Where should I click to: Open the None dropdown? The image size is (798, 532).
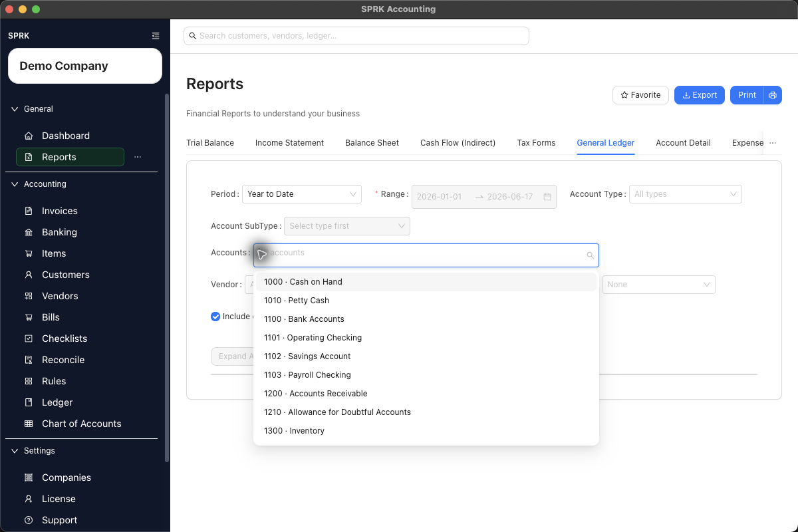659,285
